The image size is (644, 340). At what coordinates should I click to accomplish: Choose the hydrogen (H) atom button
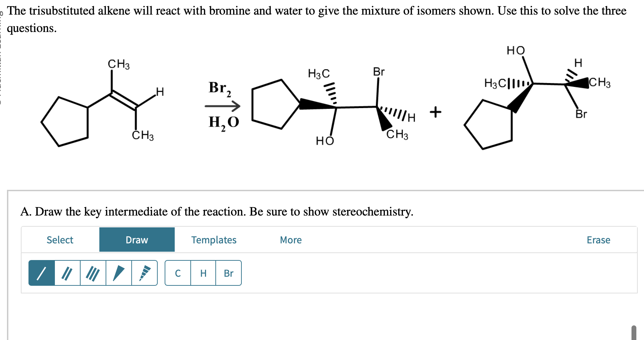click(x=203, y=273)
